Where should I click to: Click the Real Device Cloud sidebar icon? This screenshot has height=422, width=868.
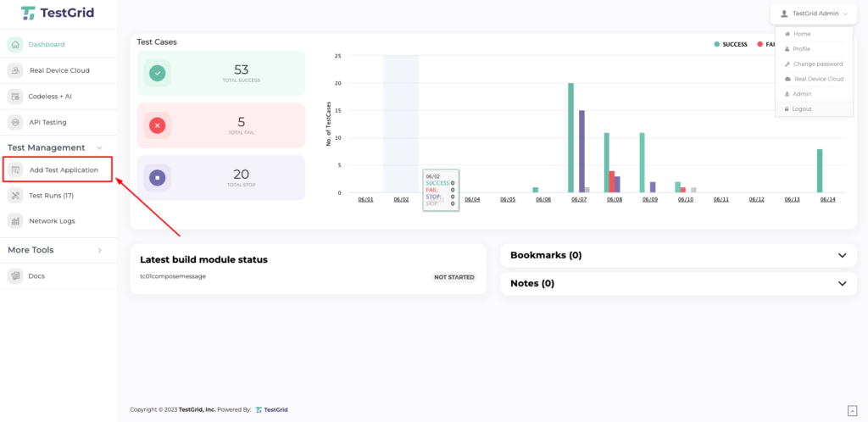click(15, 70)
